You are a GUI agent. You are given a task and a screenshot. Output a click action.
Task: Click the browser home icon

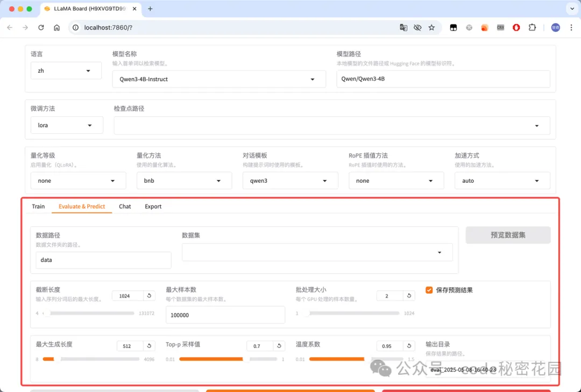point(56,27)
